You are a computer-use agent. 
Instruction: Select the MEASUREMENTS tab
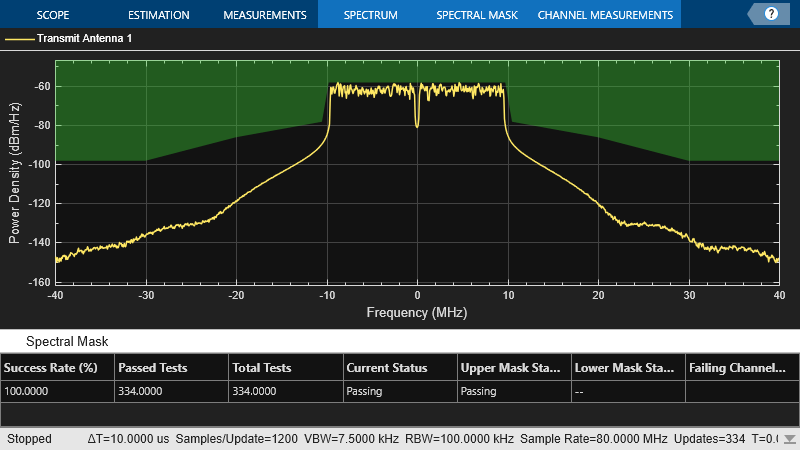(x=264, y=15)
